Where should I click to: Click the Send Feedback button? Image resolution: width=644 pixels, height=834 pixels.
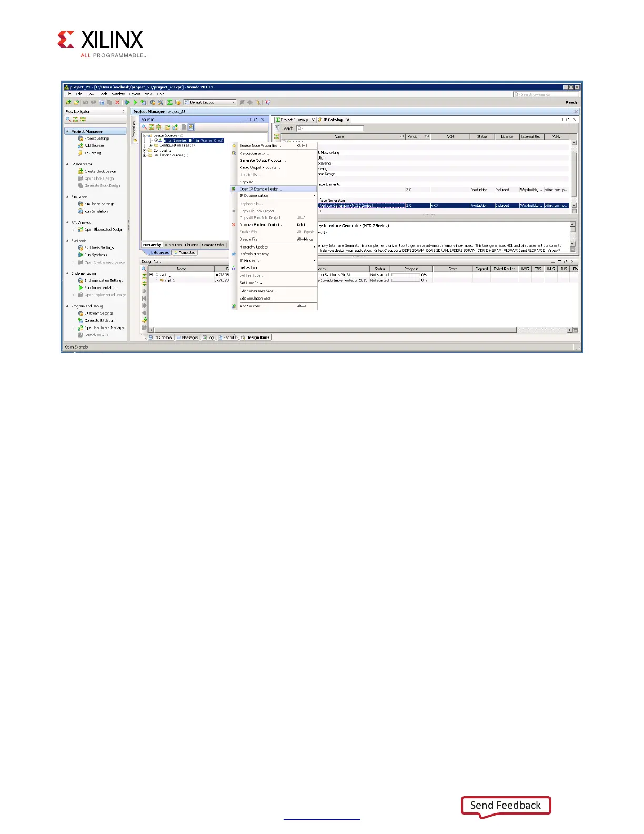[x=506, y=806]
